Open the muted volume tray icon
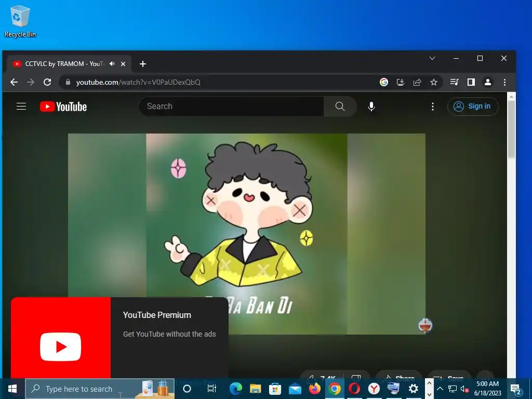Viewport: 532px width, 399px height. [464, 389]
